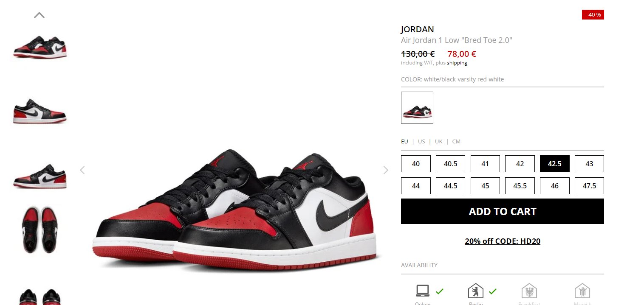Switch size chart to CM
This screenshot has width=644, height=305.
point(456,142)
